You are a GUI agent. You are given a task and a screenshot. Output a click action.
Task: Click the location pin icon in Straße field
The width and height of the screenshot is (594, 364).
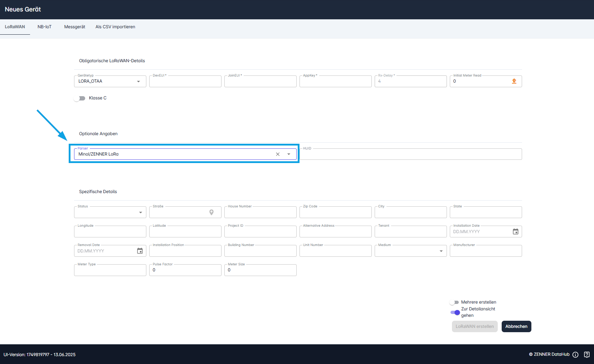[x=212, y=212]
